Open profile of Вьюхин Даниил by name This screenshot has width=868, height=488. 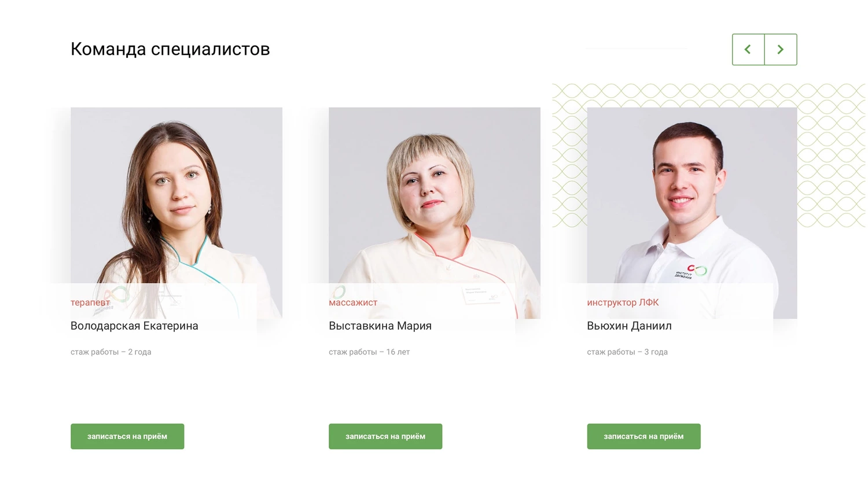[630, 326]
